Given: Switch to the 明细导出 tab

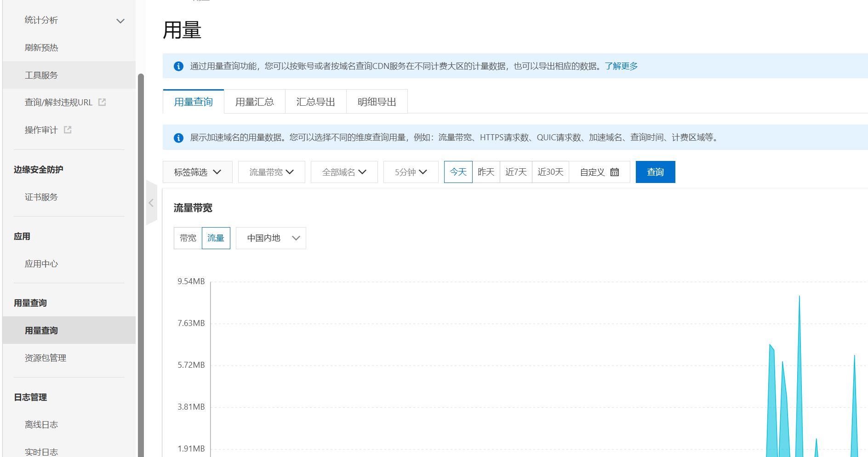Looking at the screenshot, I should tap(377, 102).
